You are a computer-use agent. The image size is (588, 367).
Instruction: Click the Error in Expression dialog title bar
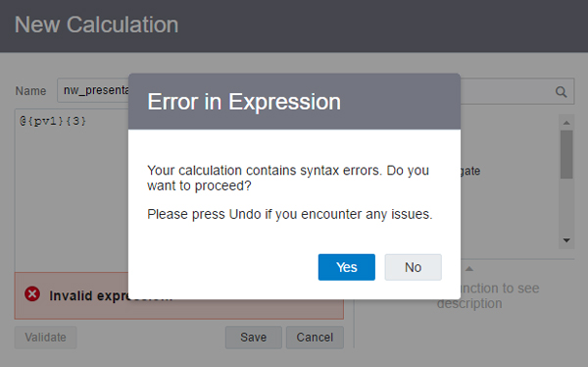click(x=294, y=101)
